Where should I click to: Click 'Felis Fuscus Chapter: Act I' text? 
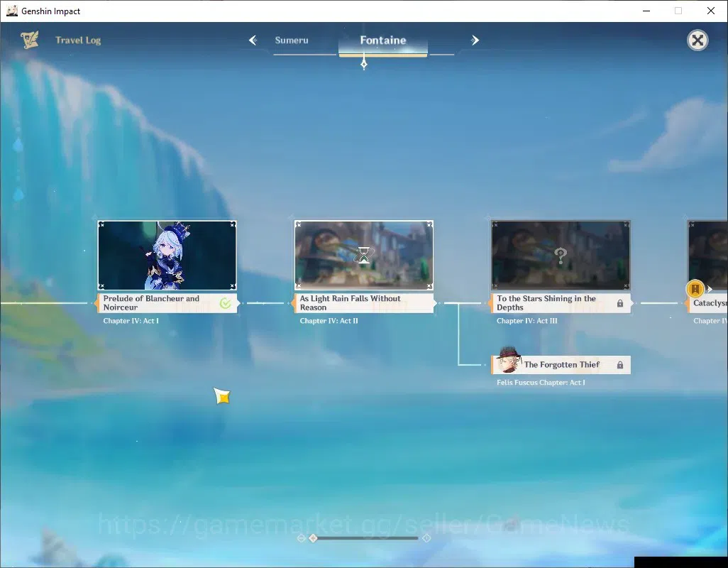(x=541, y=383)
